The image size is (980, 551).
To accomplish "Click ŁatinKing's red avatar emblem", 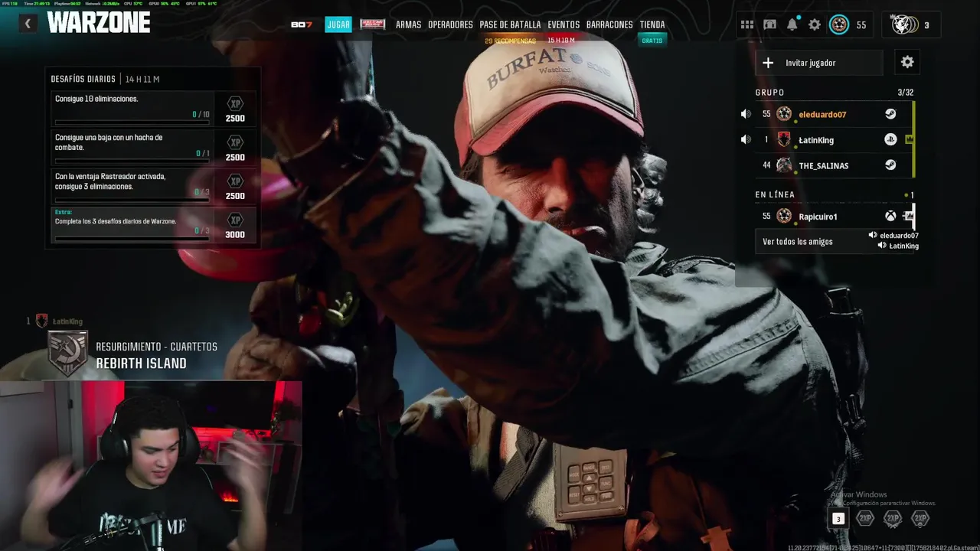I will coord(784,139).
